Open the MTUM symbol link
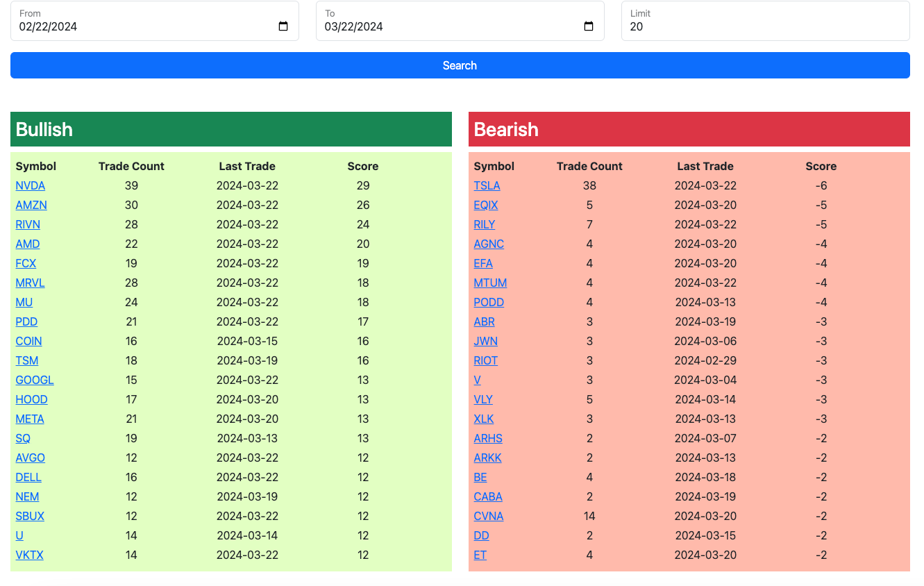The image size is (924, 586). pyautogui.click(x=491, y=283)
